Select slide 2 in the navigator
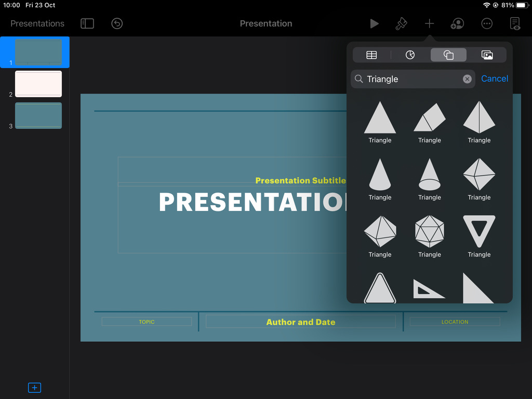532x399 pixels. point(38,84)
